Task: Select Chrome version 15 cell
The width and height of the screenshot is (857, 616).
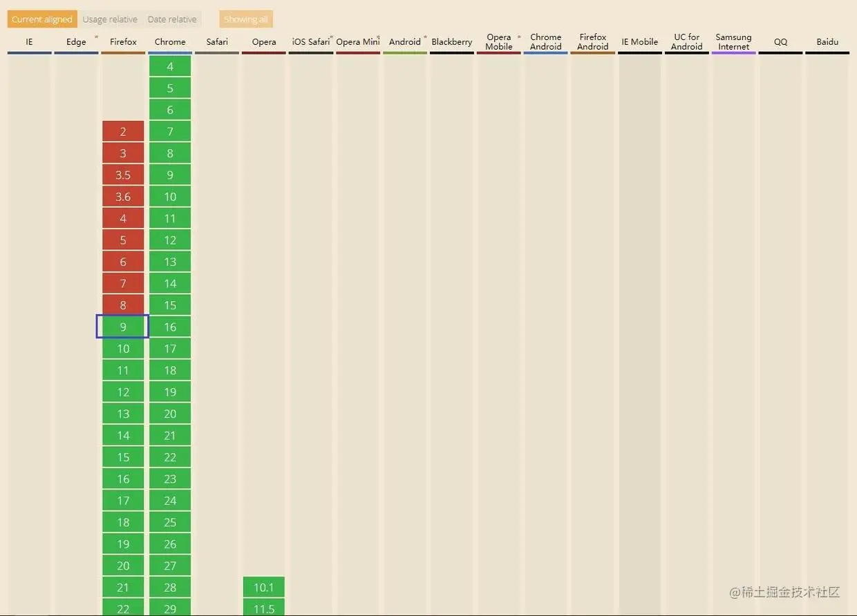Action: (x=170, y=305)
